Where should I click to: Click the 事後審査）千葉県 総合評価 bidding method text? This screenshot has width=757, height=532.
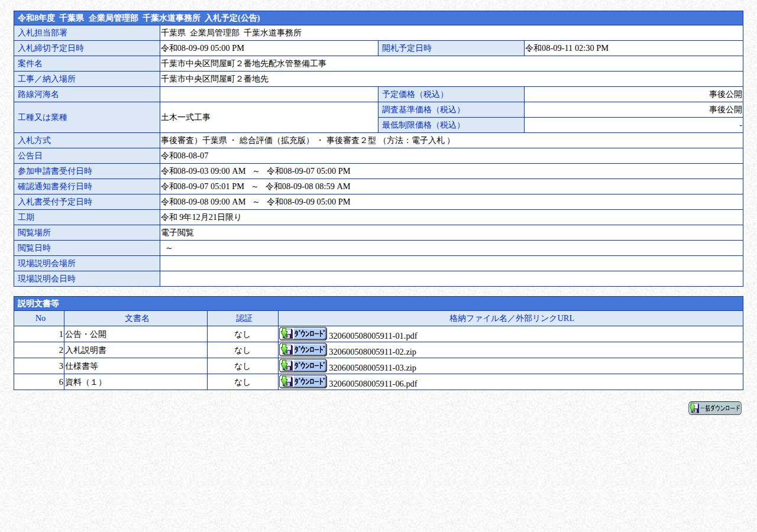(x=306, y=140)
